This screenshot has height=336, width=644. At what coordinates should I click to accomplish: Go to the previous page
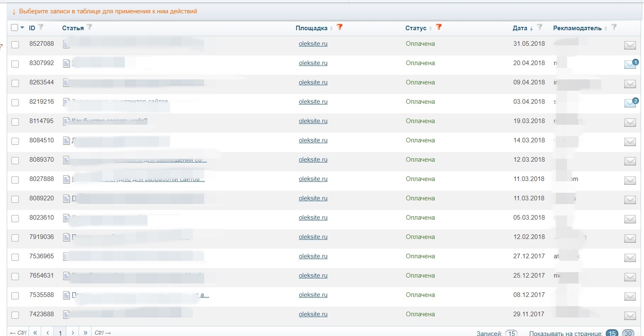click(x=48, y=333)
